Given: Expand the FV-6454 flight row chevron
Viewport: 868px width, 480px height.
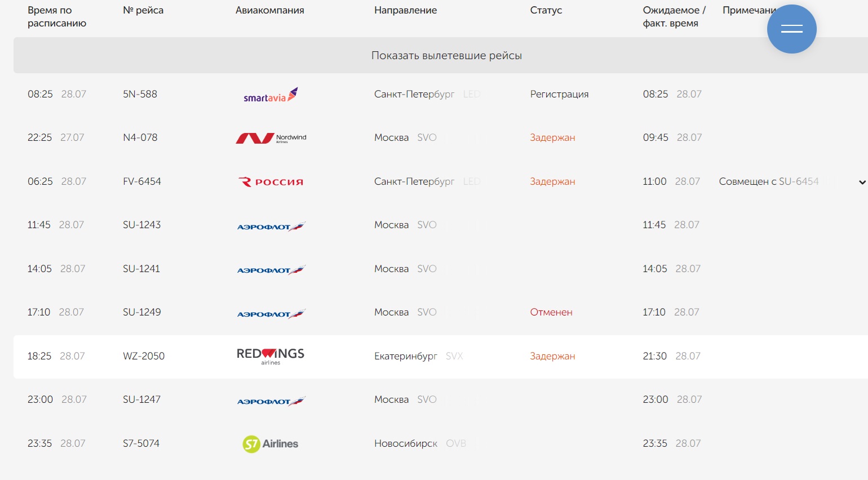Looking at the screenshot, I should (862, 182).
